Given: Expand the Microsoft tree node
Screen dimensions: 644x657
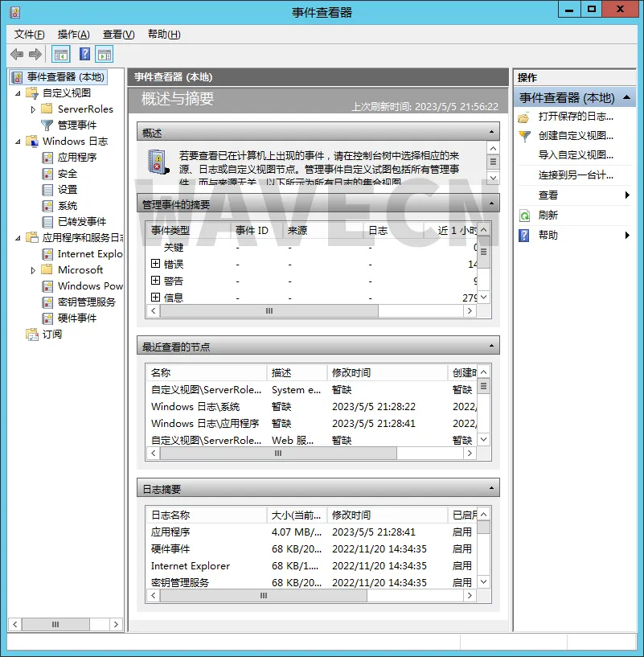Looking at the screenshot, I should pos(33,270).
